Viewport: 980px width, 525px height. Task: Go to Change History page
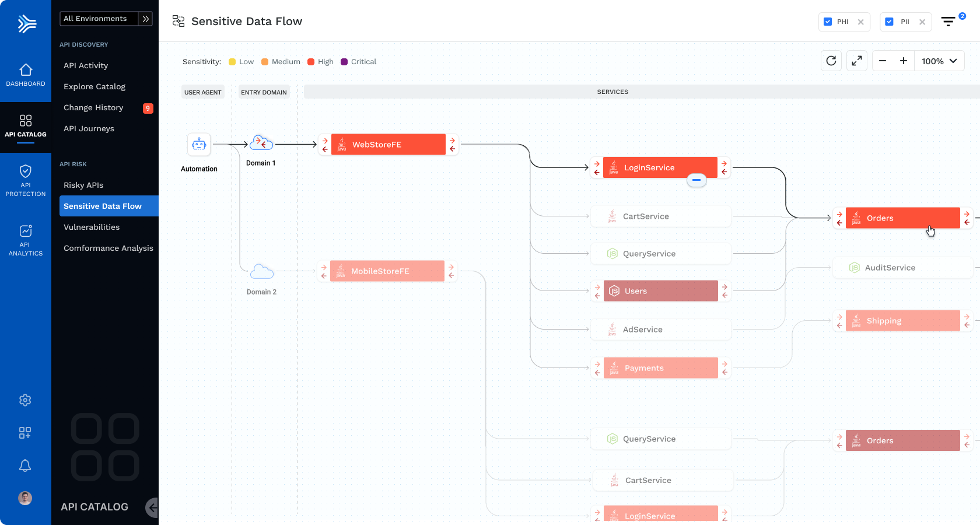pyautogui.click(x=93, y=107)
